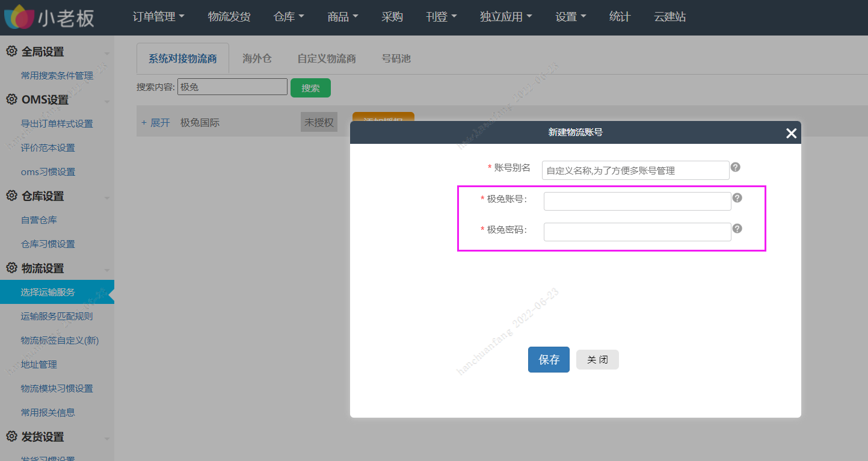Click the 极兔密码 input field

pos(637,232)
